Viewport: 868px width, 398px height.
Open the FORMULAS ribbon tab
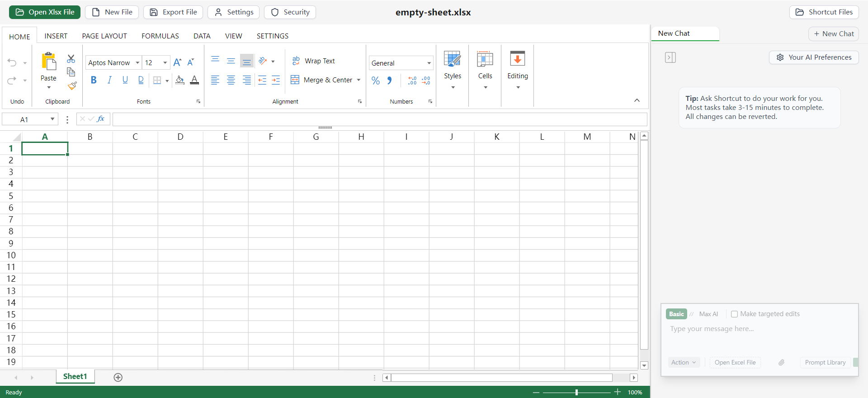[160, 36]
